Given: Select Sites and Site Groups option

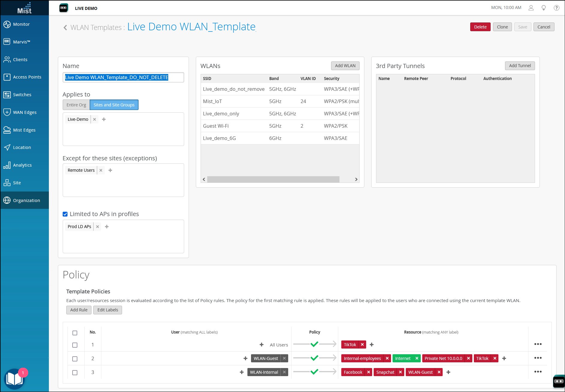Looking at the screenshot, I should pyautogui.click(x=114, y=105).
